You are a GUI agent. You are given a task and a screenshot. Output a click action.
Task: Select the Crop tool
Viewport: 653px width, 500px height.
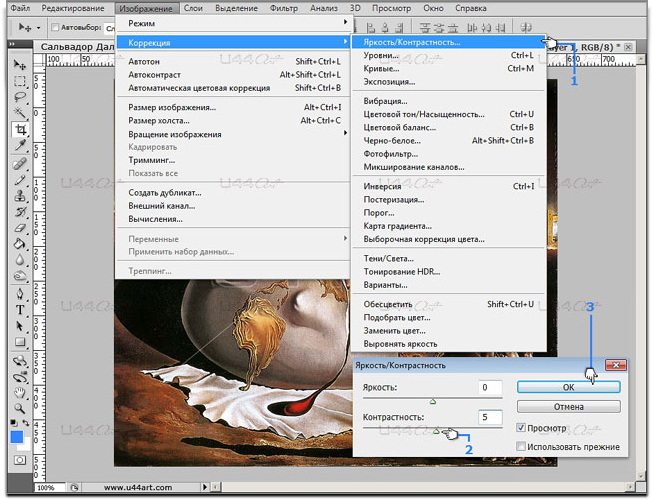[x=20, y=129]
